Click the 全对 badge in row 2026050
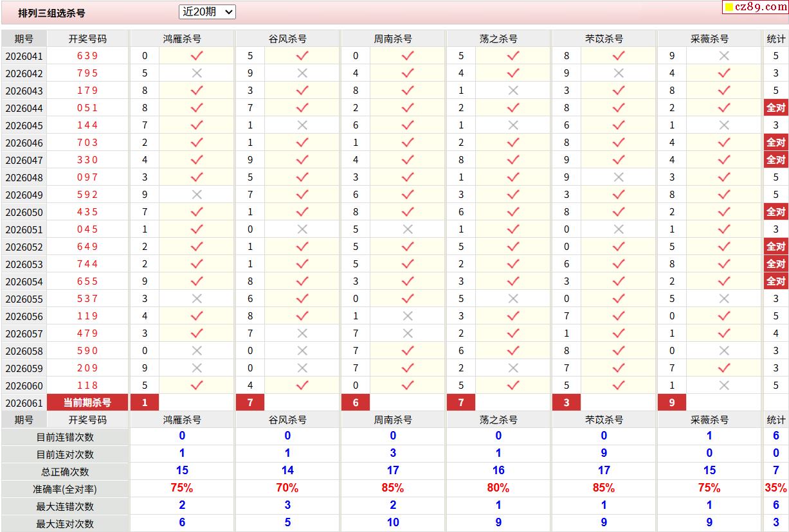Viewport: 789px width, 532px height. click(775, 212)
